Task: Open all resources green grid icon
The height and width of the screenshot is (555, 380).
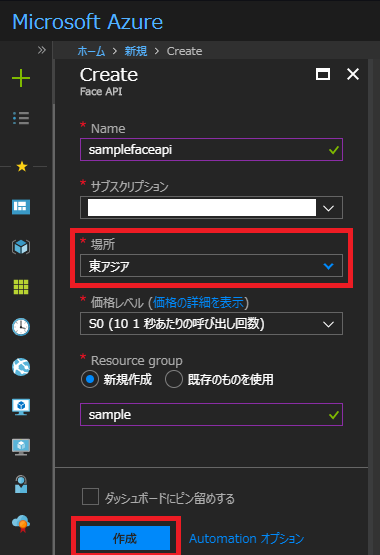Action: click(21, 287)
